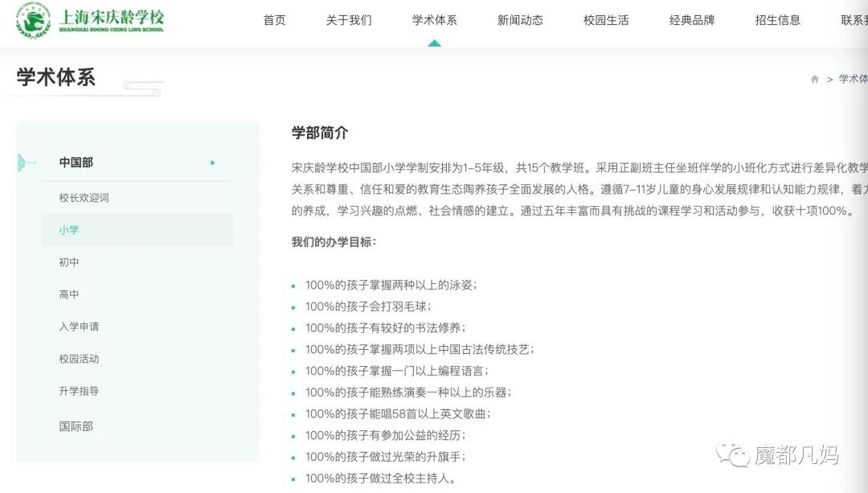Open the 招生信息 menu item
Viewport: 868px width, 493px height.
pos(777,20)
